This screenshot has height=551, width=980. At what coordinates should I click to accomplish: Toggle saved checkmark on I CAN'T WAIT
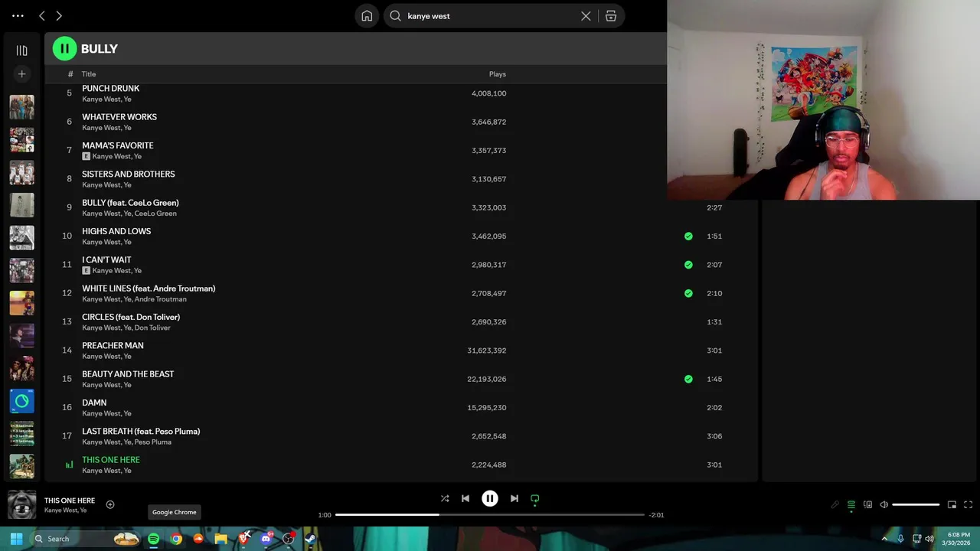[688, 265]
